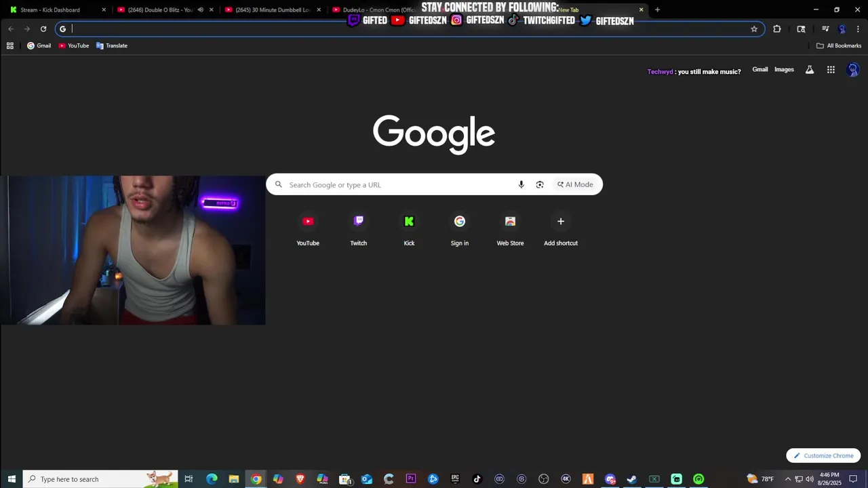Open the Twitch shortcut tile
Screen dimensions: 868x488
pos(358,230)
